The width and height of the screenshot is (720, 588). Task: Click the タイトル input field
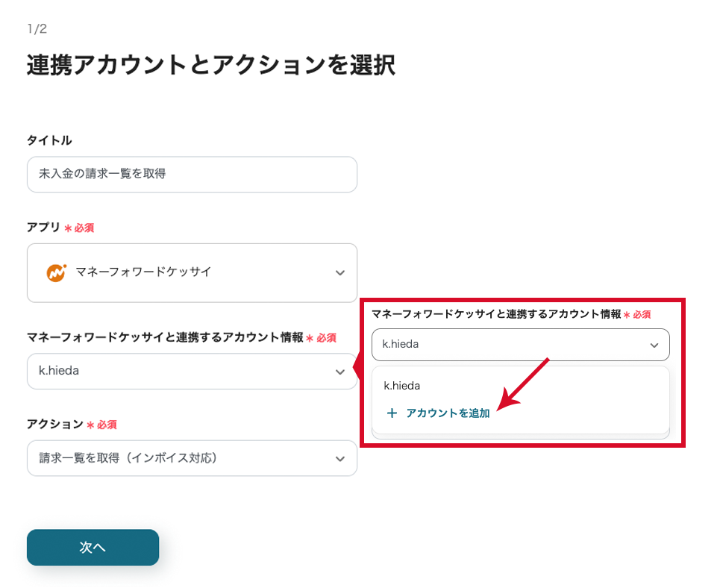[192, 175]
